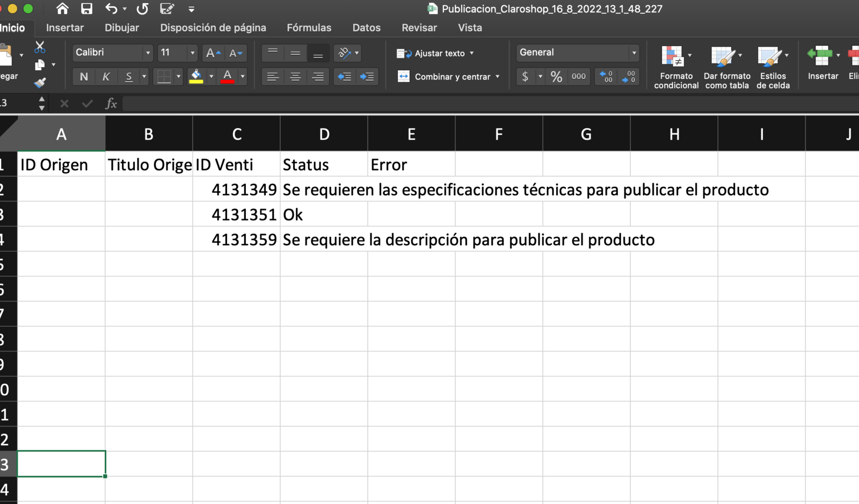Cut selection with the scissors icon
Image resolution: width=859 pixels, height=504 pixels.
pos(40,47)
